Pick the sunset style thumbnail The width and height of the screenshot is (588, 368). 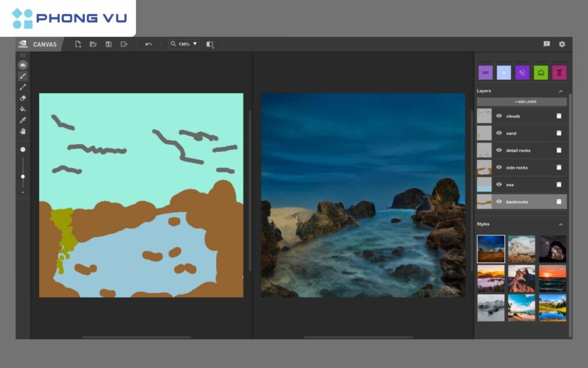(551, 278)
